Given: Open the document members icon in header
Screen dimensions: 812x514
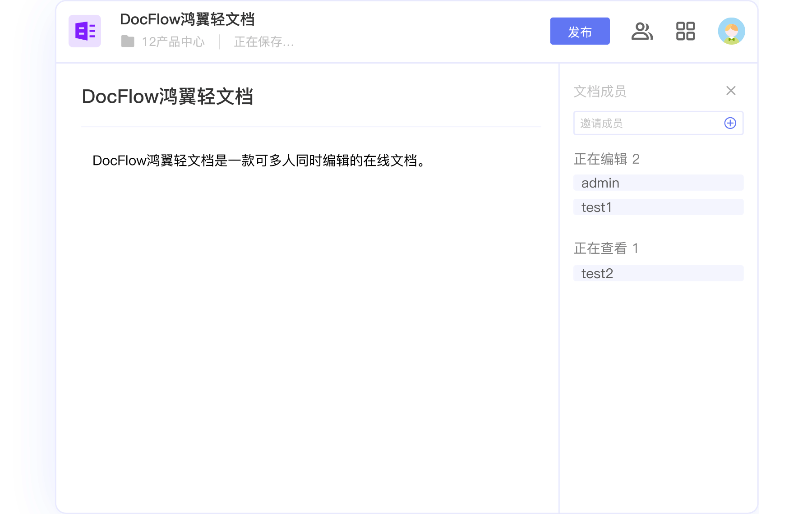Looking at the screenshot, I should click(x=642, y=31).
